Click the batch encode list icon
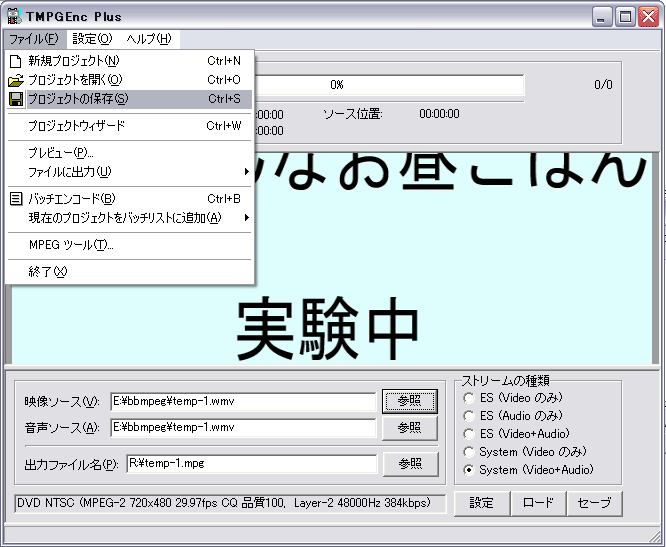666x547 pixels. [x=16, y=199]
